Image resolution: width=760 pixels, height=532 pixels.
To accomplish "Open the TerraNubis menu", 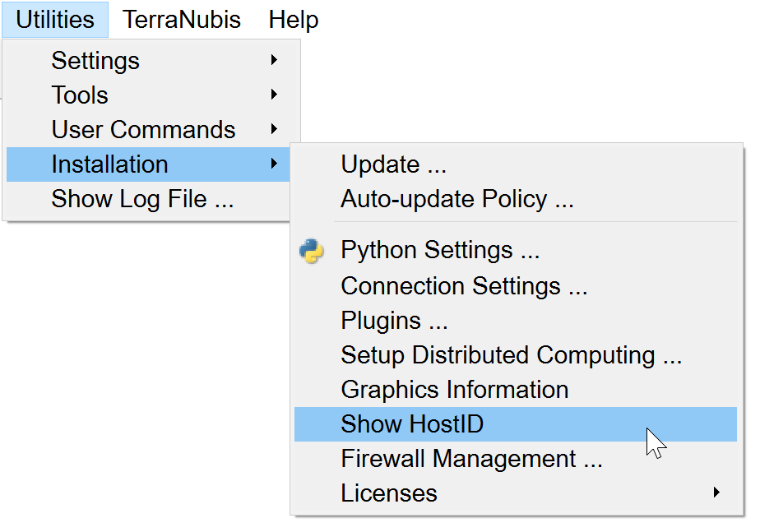I will click(x=182, y=20).
